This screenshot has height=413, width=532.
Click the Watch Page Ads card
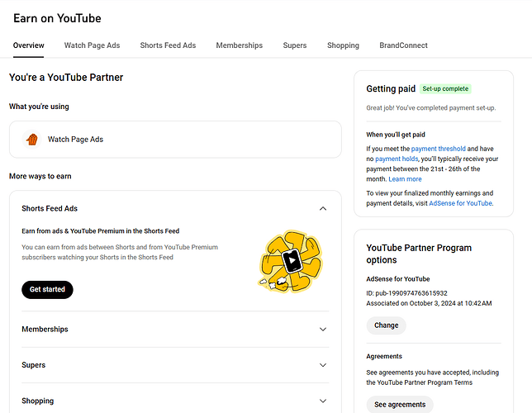tap(175, 140)
